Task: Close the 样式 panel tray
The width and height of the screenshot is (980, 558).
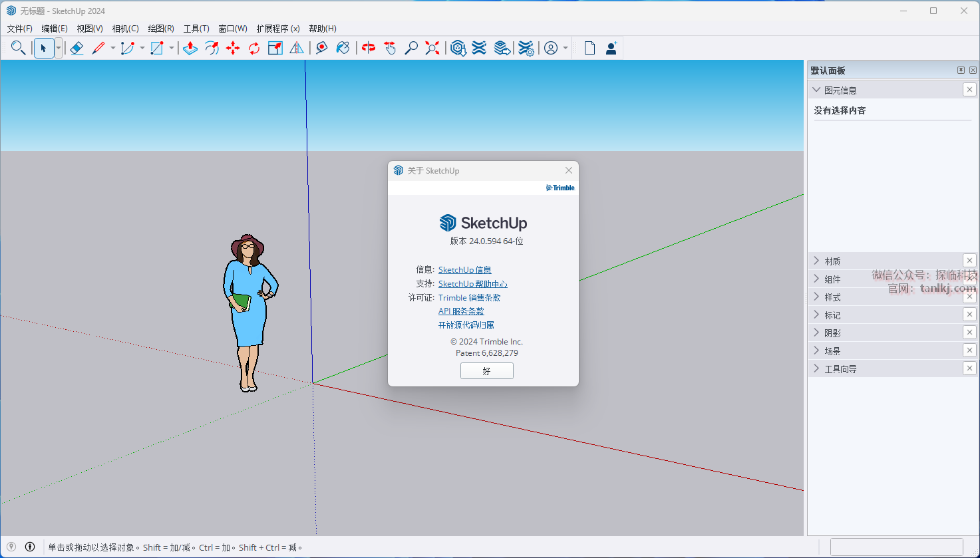Action: click(x=969, y=297)
